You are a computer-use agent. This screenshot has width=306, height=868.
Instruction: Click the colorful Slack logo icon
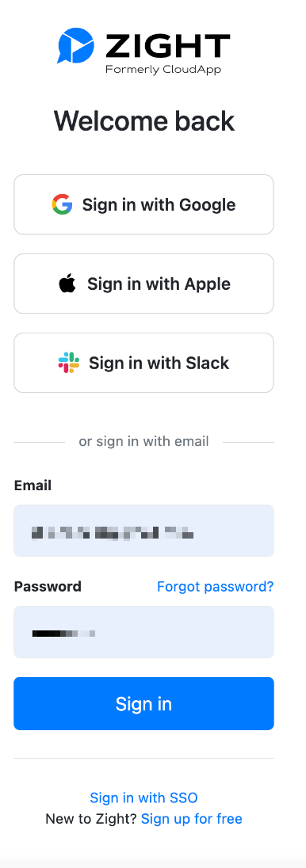click(x=69, y=363)
